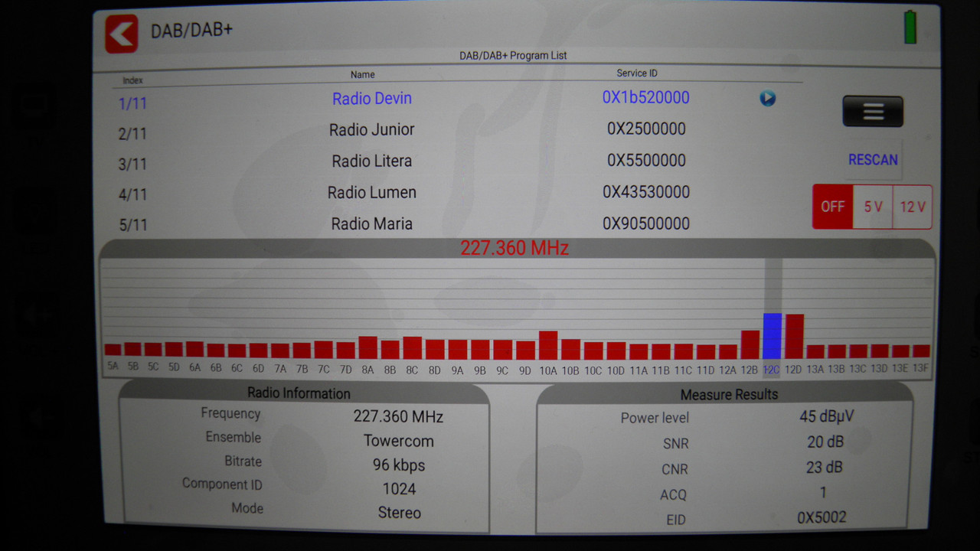Screen dimensions: 980x551
Task: Switch antenna power to 12 V
Action: 913,207
